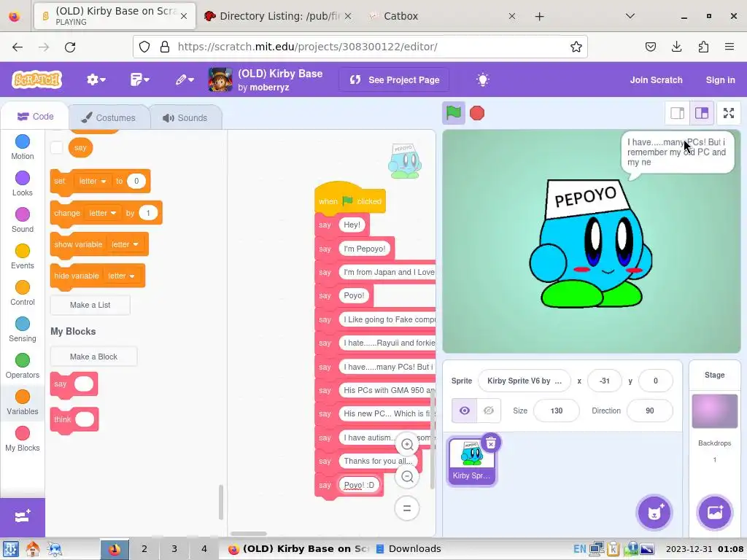The height and width of the screenshot is (560, 747).
Task: Select the Stage backdrop thumbnail
Action: [714, 411]
